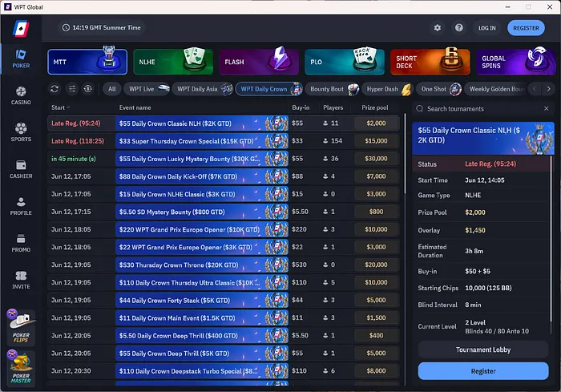Open the Invite page
This screenshot has height=392, width=561.
pos(21,281)
